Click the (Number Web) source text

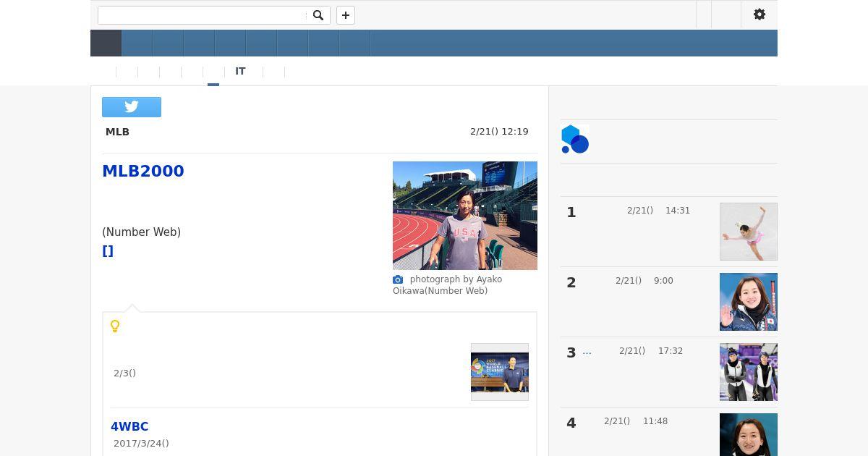tap(142, 232)
